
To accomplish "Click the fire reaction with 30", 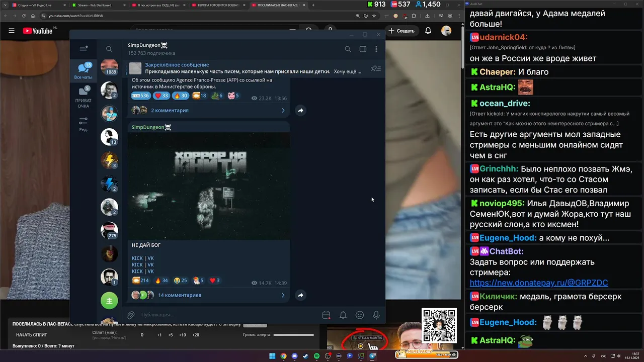I will [180, 96].
